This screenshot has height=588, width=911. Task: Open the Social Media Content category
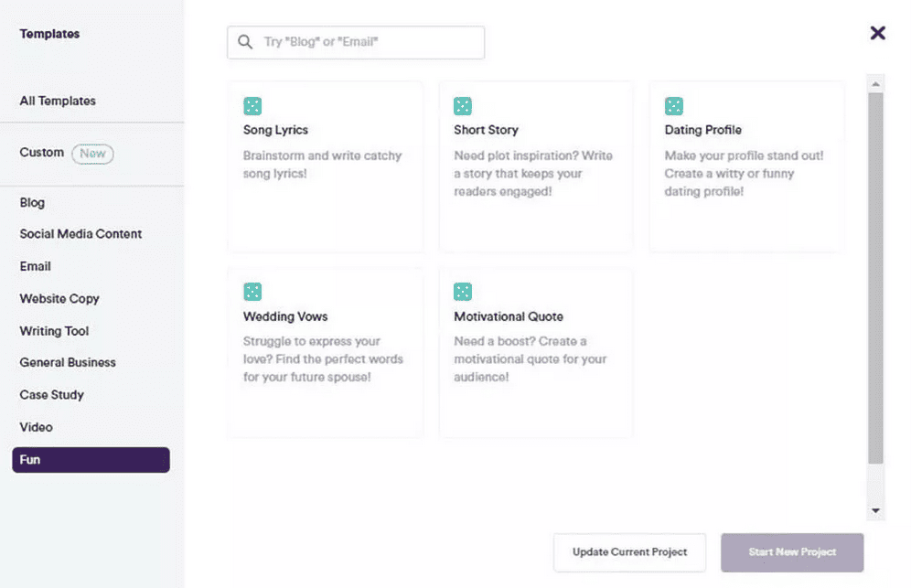point(80,234)
